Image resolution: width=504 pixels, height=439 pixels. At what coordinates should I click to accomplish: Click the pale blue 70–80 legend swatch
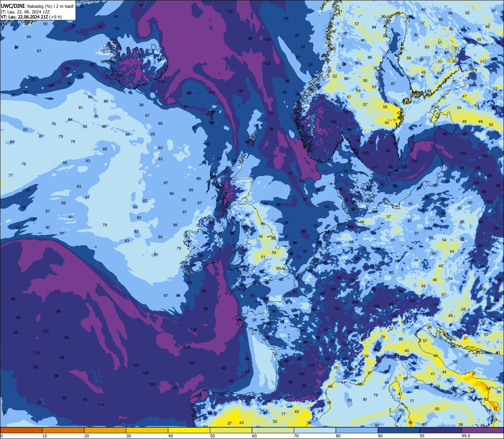pos(315,430)
